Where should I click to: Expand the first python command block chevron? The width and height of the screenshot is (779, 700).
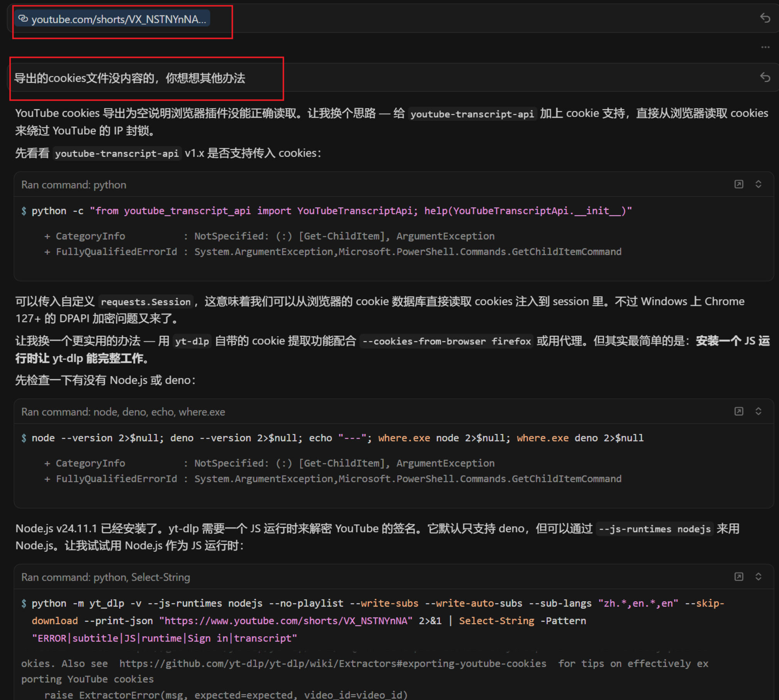758,184
